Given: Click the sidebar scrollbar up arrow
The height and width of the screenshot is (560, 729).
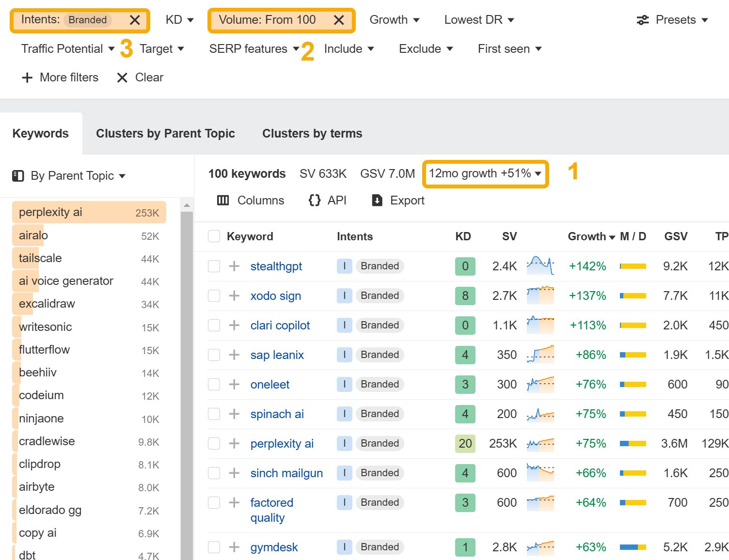Looking at the screenshot, I should pyautogui.click(x=187, y=205).
